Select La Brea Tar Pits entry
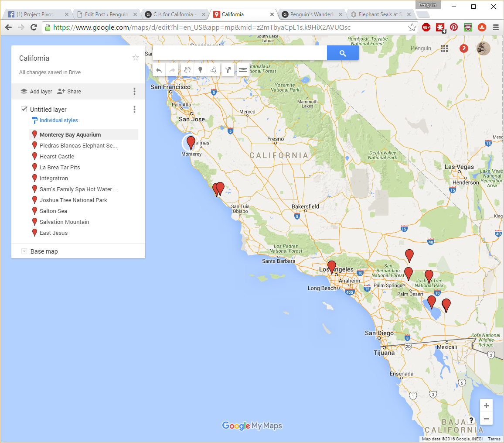The height and width of the screenshot is (443, 504). (x=84, y=167)
